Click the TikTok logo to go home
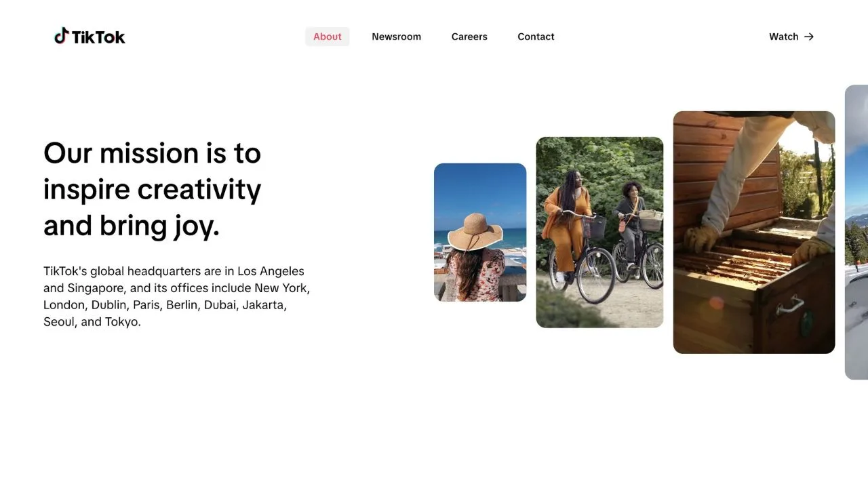 click(88, 36)
